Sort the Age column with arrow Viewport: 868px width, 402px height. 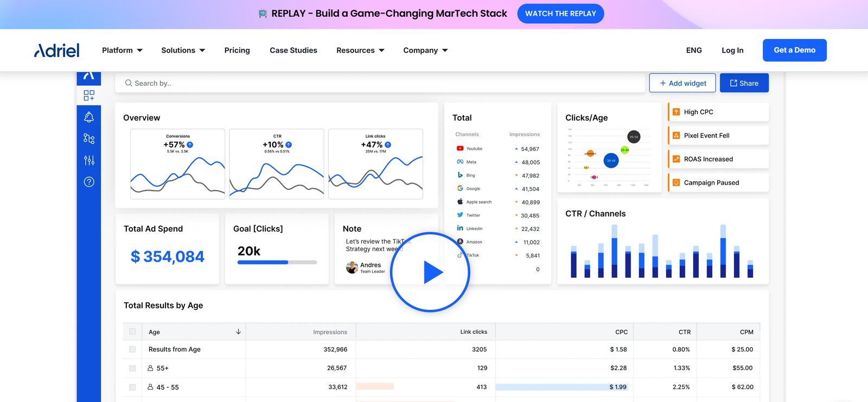tap(238, 331)
